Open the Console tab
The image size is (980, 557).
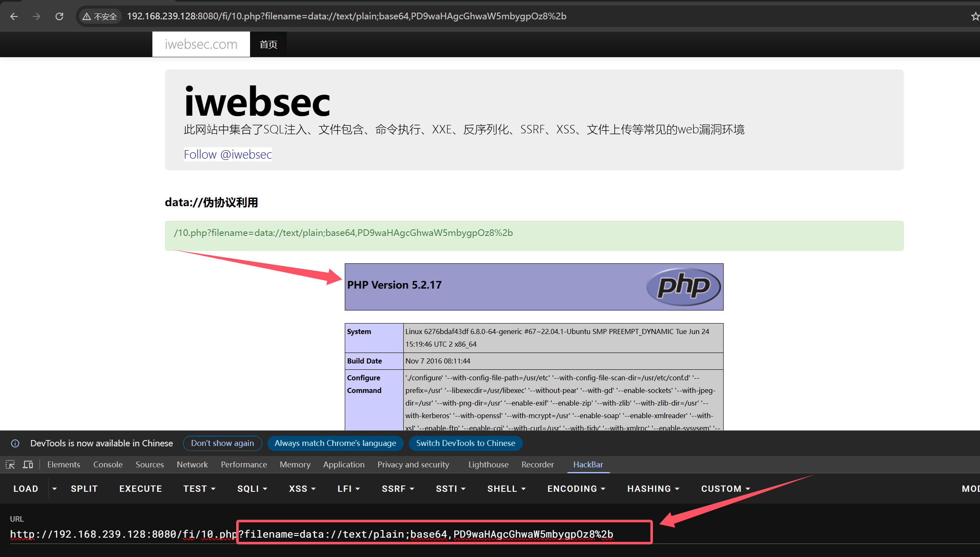pyautogui.click(x=108, y=464)
